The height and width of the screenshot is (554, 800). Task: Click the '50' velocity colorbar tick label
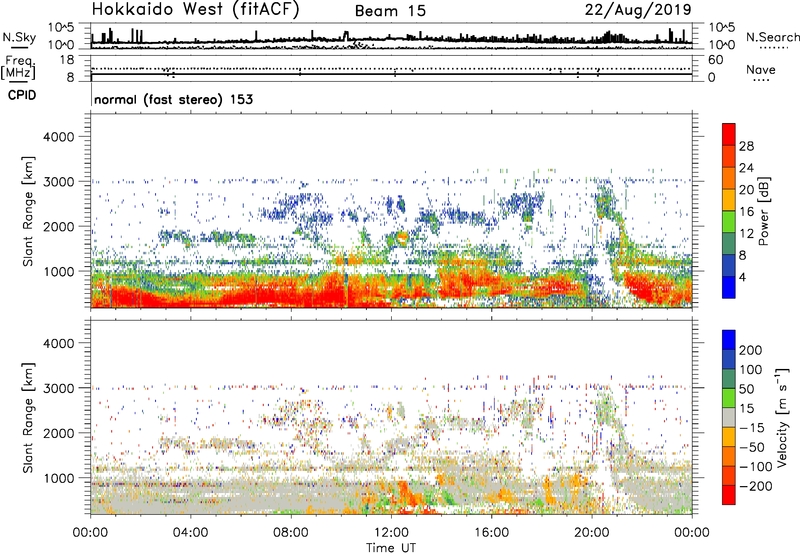746,389
